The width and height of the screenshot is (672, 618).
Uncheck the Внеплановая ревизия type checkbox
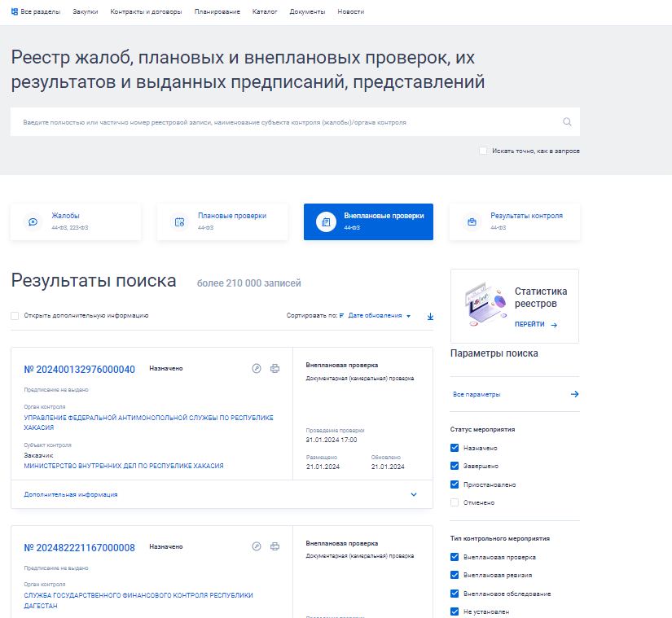coord(454,575)
